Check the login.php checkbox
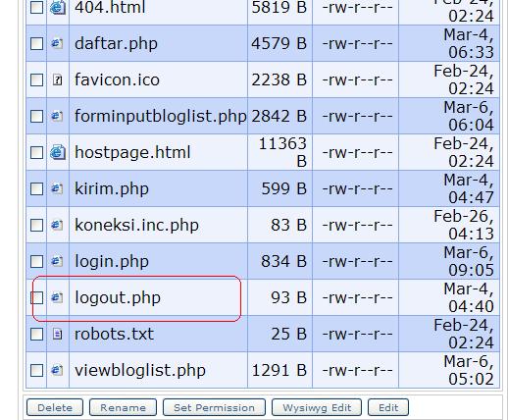 pos(36,261)
